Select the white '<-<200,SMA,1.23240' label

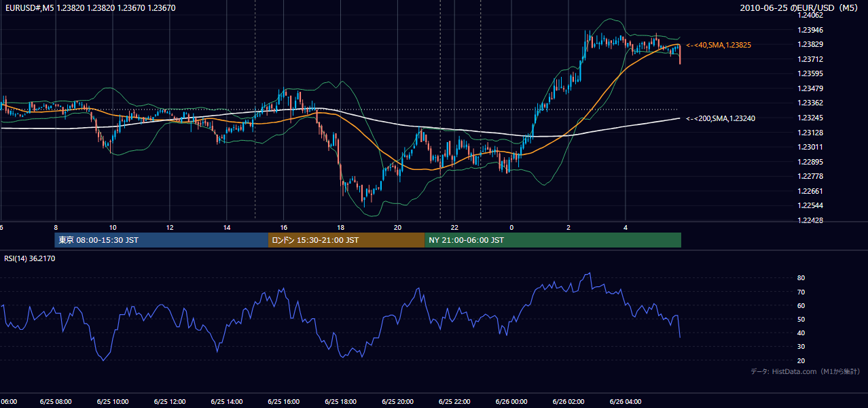click(721, 118)
